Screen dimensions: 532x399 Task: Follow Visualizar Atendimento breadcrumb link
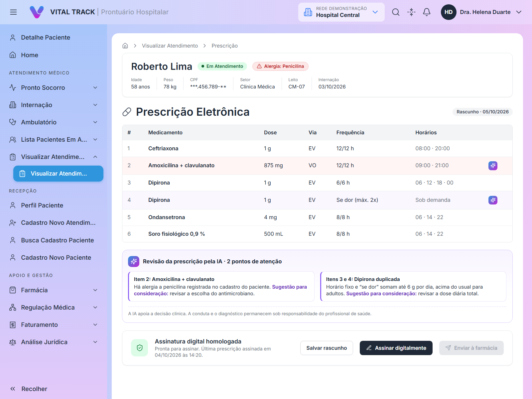pyautogui.click(x=170, y=46)
